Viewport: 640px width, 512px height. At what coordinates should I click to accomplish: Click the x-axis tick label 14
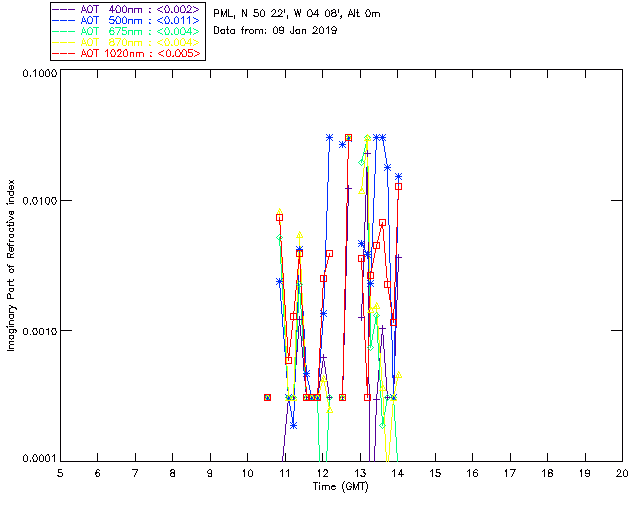398,473
